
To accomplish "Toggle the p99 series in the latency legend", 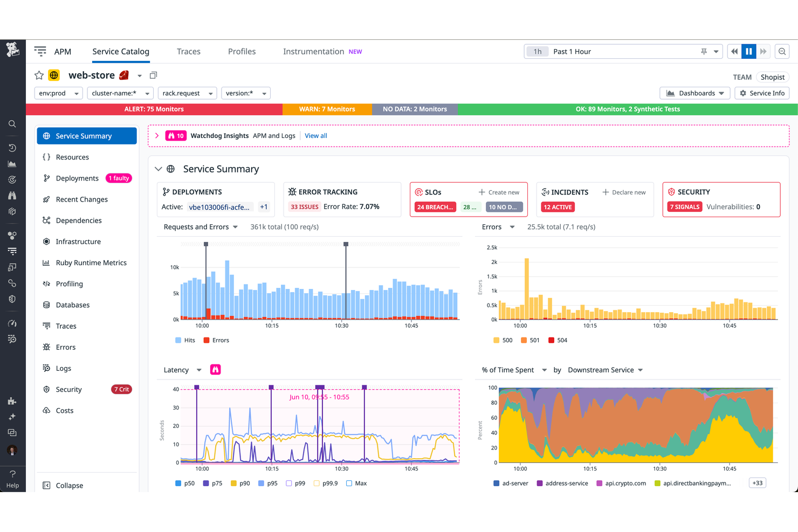I will tap(295, 483).
